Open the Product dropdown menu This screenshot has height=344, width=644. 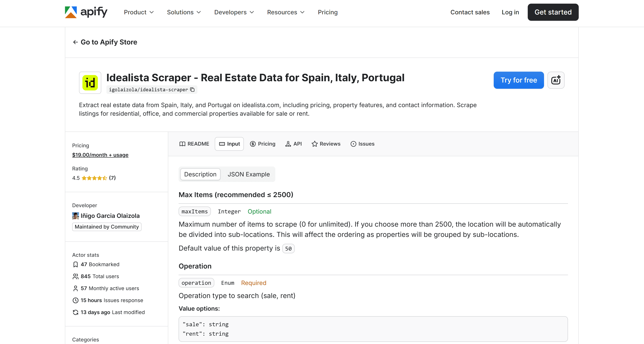pos(139,12)
